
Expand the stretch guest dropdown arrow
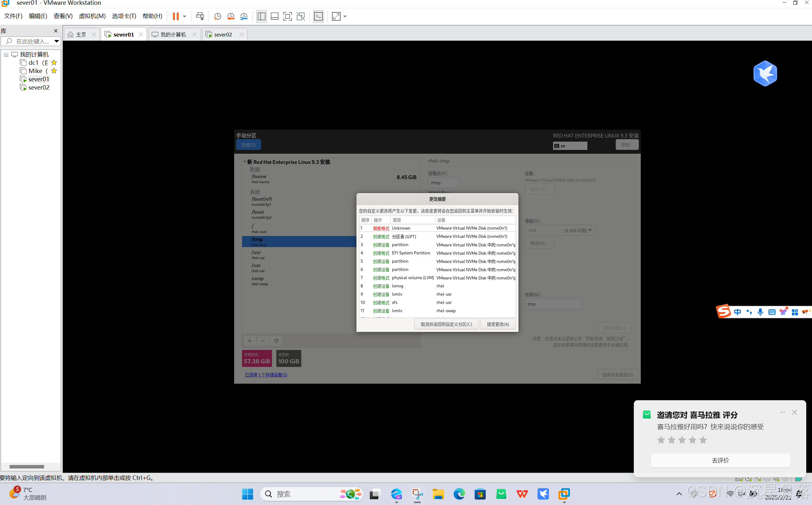tap(345, 16)
